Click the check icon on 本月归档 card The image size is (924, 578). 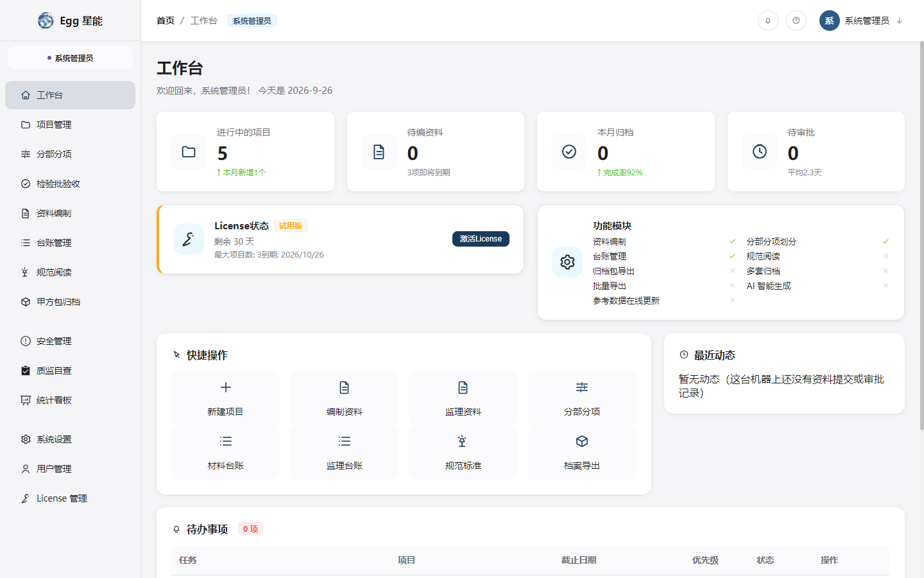tap(569, 152)
